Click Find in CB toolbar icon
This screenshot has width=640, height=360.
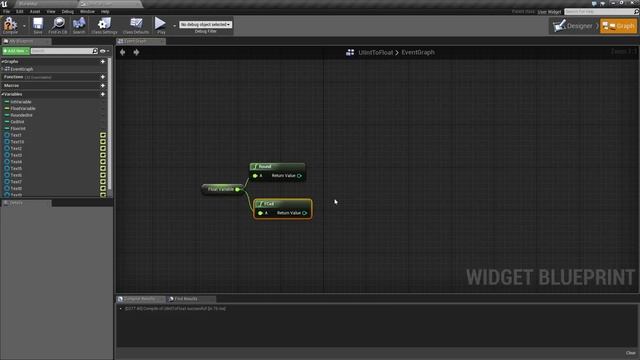pos(58,25)
